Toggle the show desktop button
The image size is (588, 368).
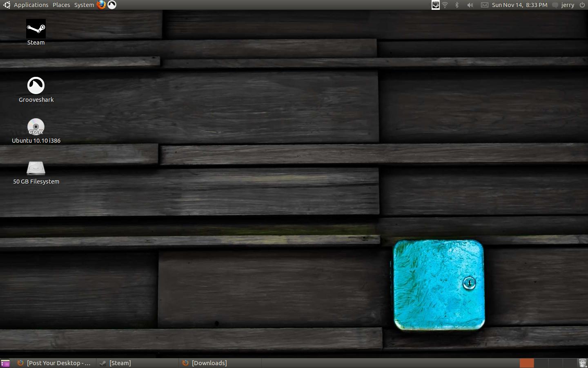(5, 363)
